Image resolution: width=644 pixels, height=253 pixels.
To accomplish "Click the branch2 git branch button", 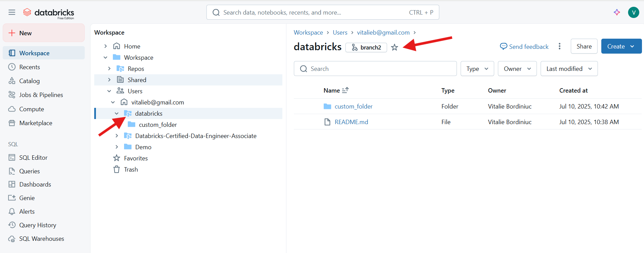I will click(366, 47).
